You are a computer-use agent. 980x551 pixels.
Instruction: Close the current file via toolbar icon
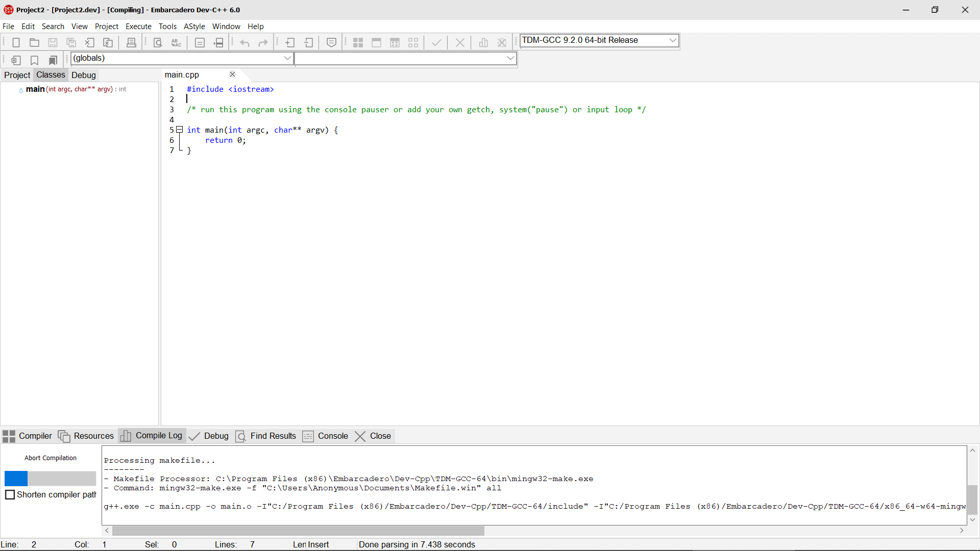pos(89,43)
